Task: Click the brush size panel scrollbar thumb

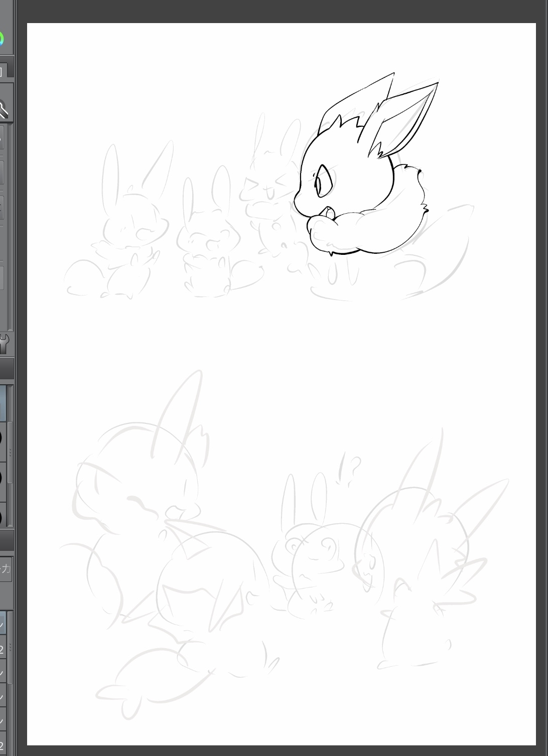Action: [10, 452]
